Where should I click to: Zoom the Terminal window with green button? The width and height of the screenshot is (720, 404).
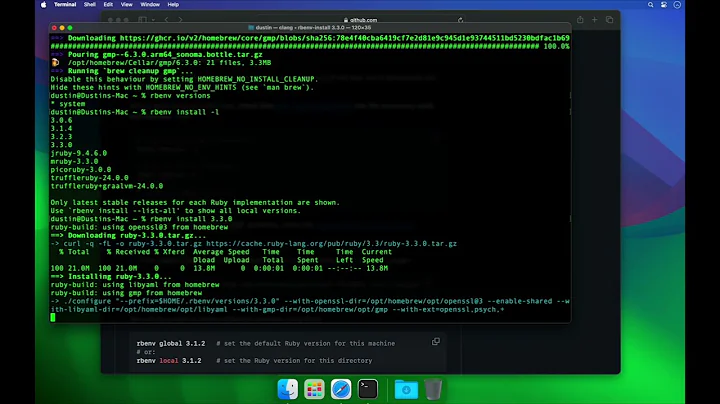pyautogui.click(x=70, y=28)
